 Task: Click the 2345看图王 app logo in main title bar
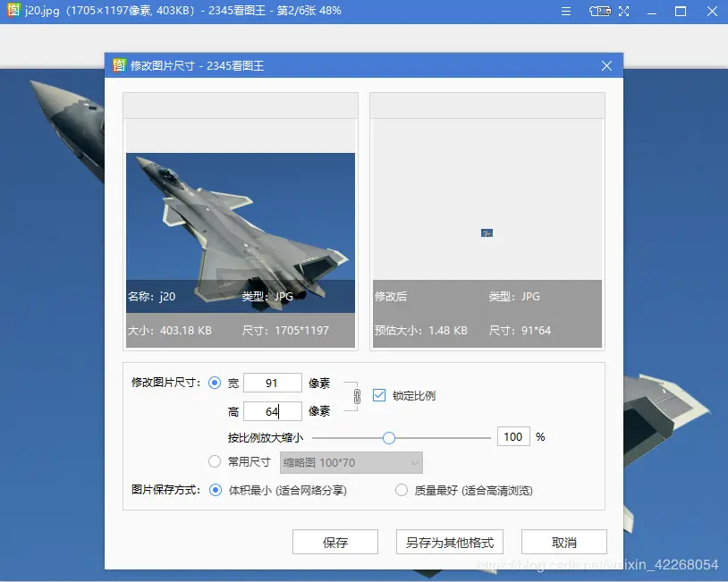(14, 10)
